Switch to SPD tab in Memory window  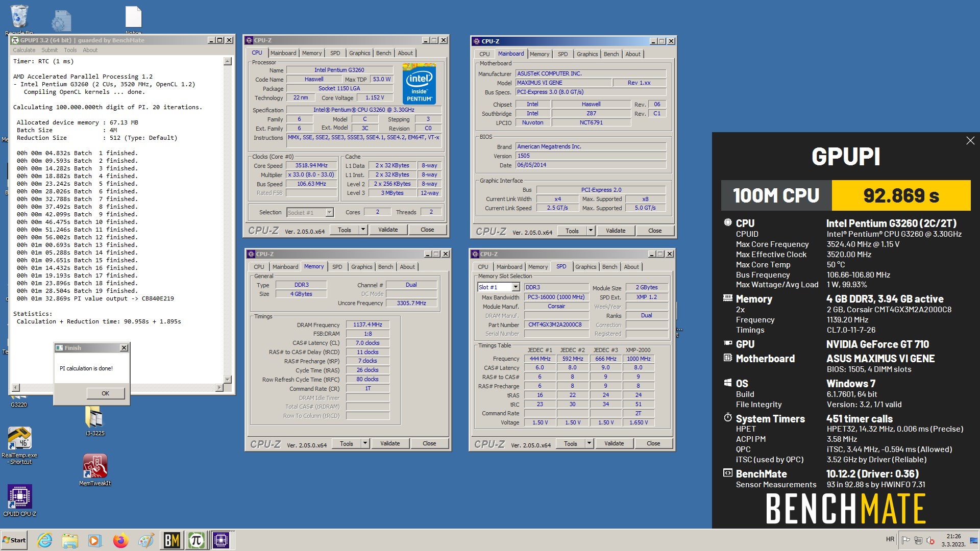337,267
